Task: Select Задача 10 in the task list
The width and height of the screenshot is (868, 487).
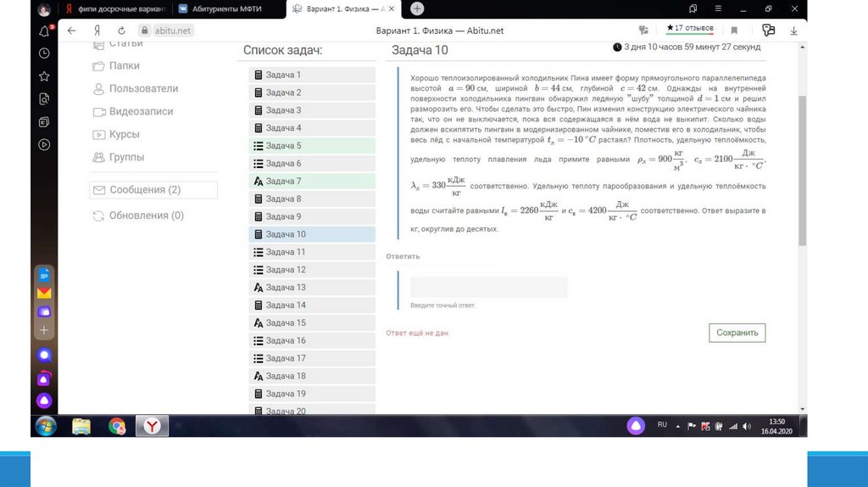Action: (x=312, y=234)
